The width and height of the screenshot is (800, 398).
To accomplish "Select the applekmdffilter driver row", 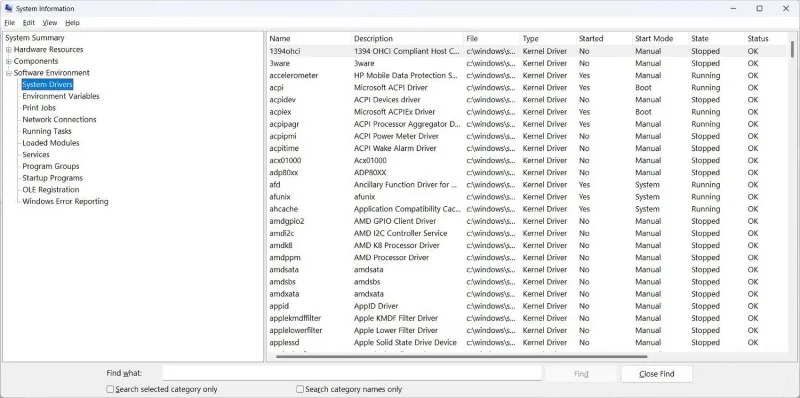I will click(x=527, y=318).
